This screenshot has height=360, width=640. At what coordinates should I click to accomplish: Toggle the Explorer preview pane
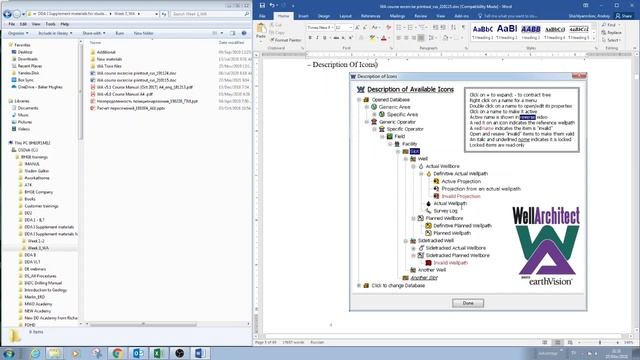(x=232, y=33)
